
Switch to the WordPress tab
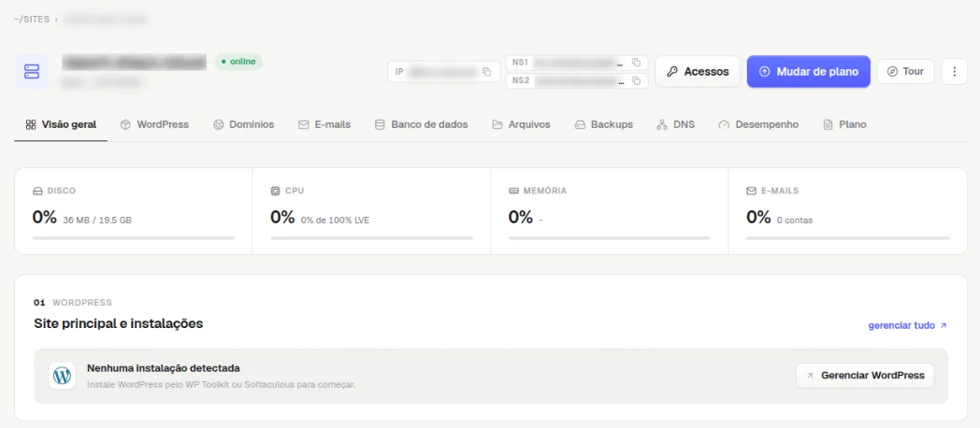click(x=154, y=124)
